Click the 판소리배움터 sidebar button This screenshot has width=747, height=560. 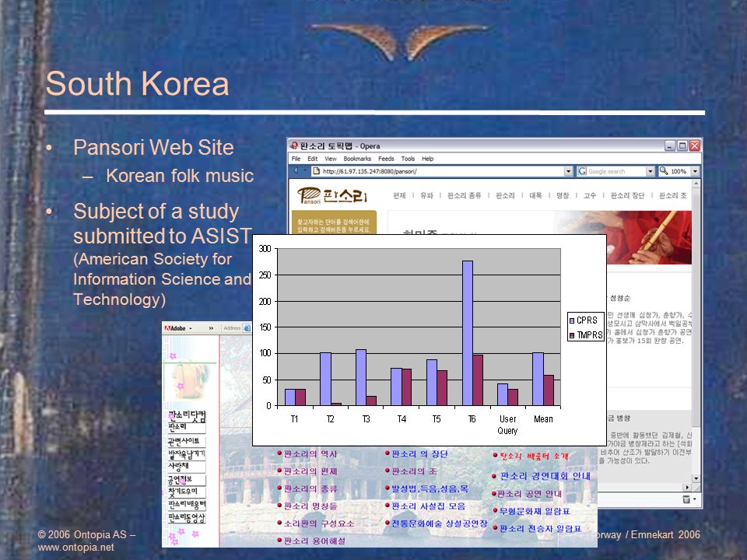[x=186, y=505]
